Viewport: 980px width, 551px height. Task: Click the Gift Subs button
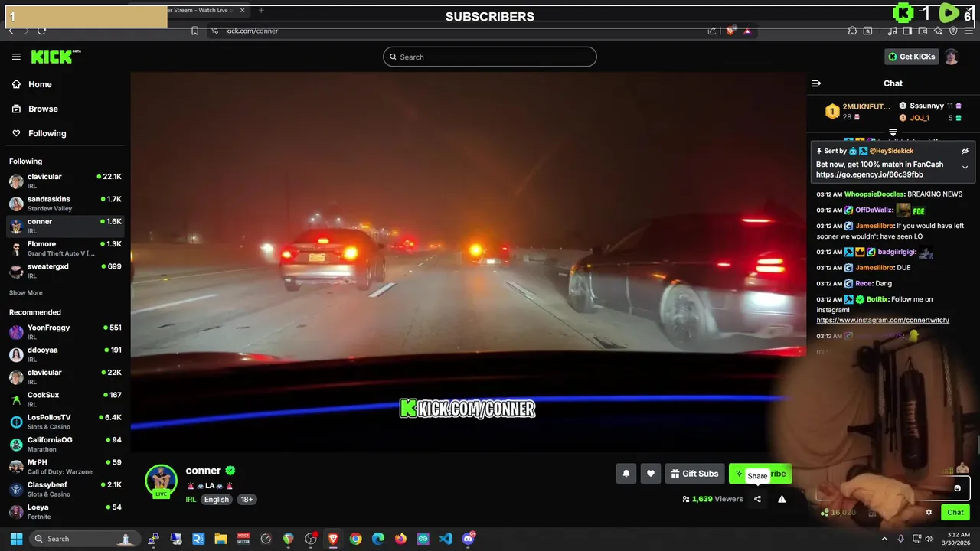click(x=694, y=474)
